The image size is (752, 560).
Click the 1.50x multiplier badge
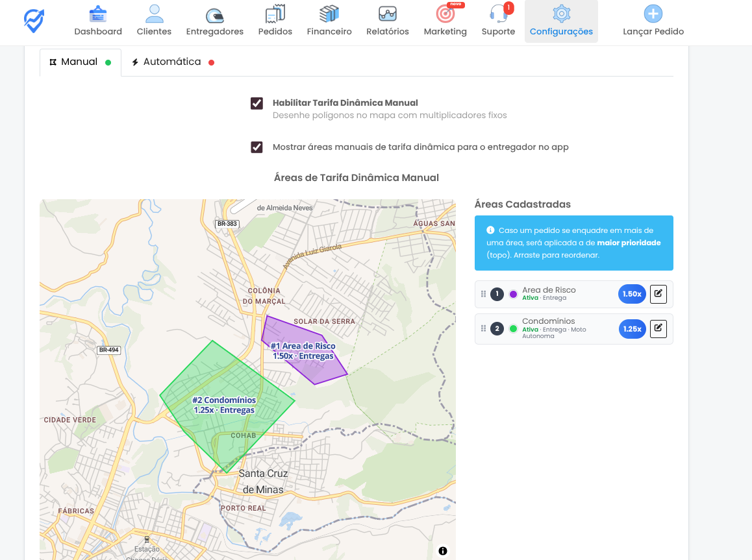(x=632, y=294)
